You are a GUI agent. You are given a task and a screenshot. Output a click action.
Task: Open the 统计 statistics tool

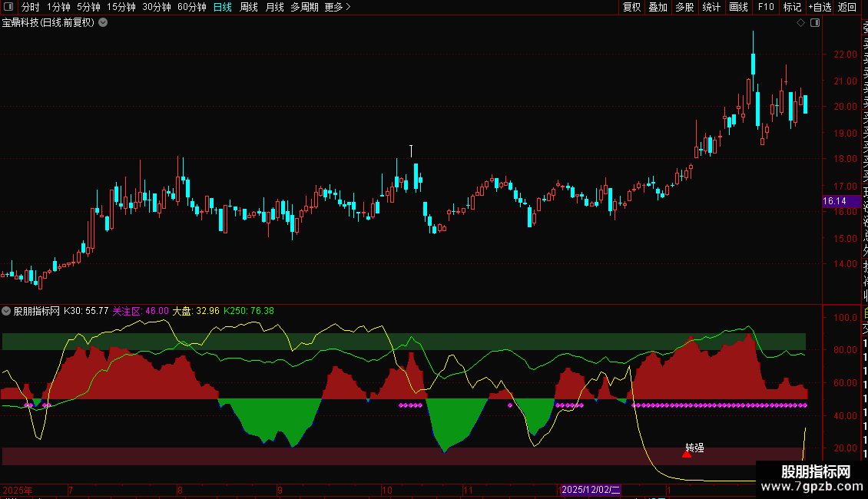click(711, 7)
